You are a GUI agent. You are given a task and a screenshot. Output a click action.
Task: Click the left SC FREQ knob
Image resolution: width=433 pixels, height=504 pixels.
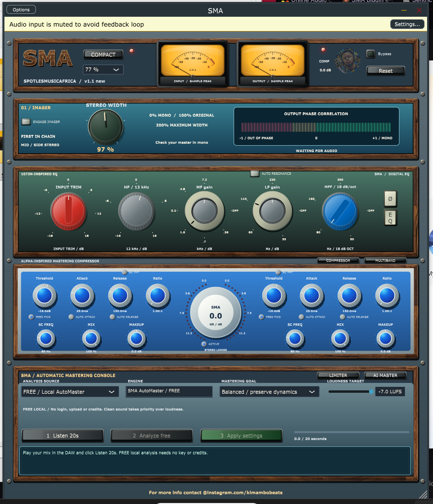46,339
